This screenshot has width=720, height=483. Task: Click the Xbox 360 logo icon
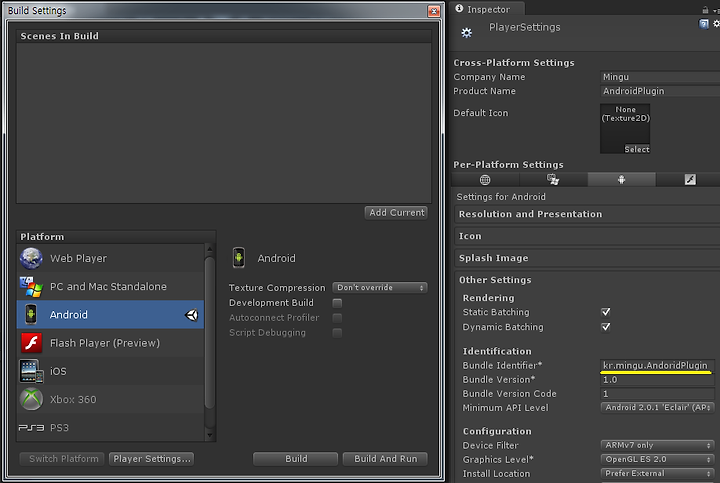31,399
